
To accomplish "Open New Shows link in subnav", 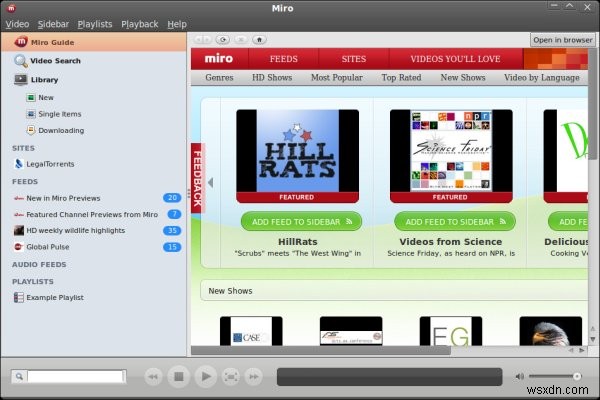I will tap(463, 78).
